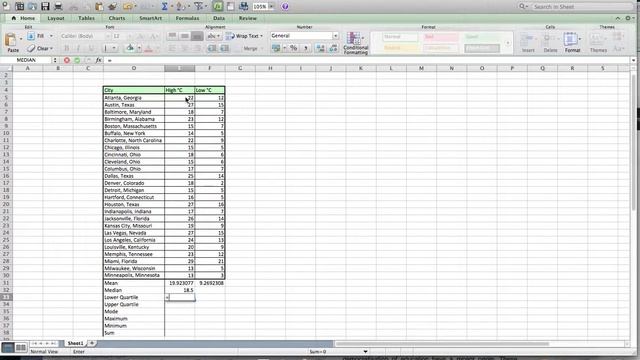Viewport: 640px width, 360px height.
Task: Confirm the formula entry with the green check
Action: tap(77, 60)
